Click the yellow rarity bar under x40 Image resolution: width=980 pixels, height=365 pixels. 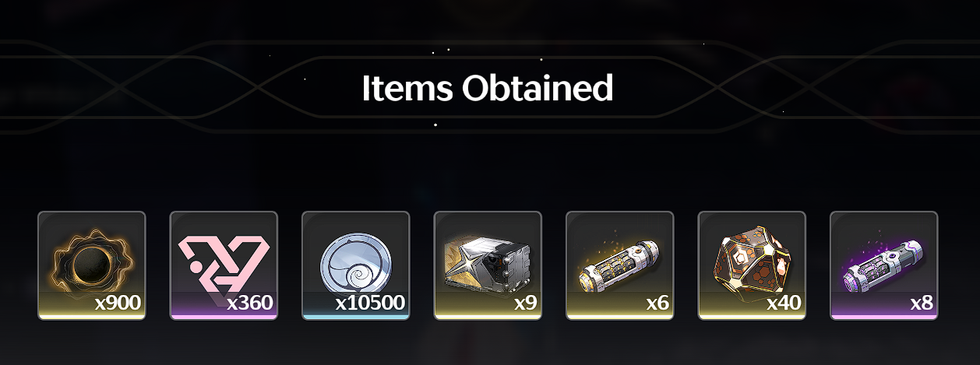pos(752,317)
